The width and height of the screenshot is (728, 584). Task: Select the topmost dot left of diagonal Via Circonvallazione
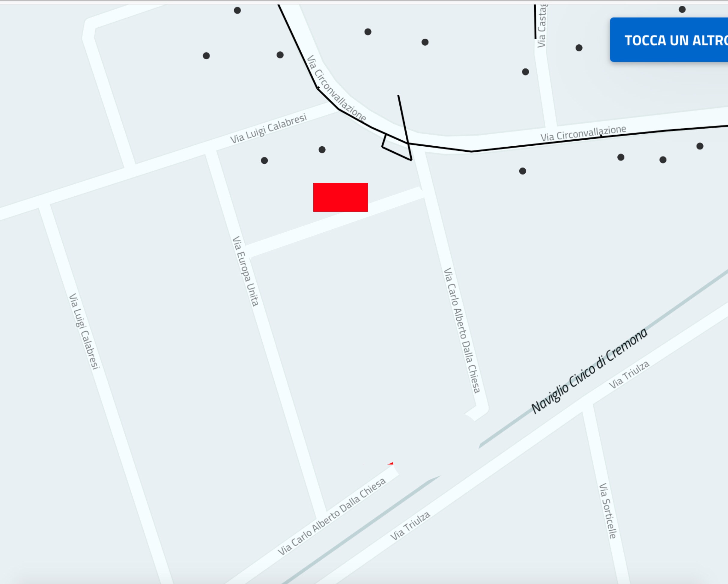(x=237, y=10)
